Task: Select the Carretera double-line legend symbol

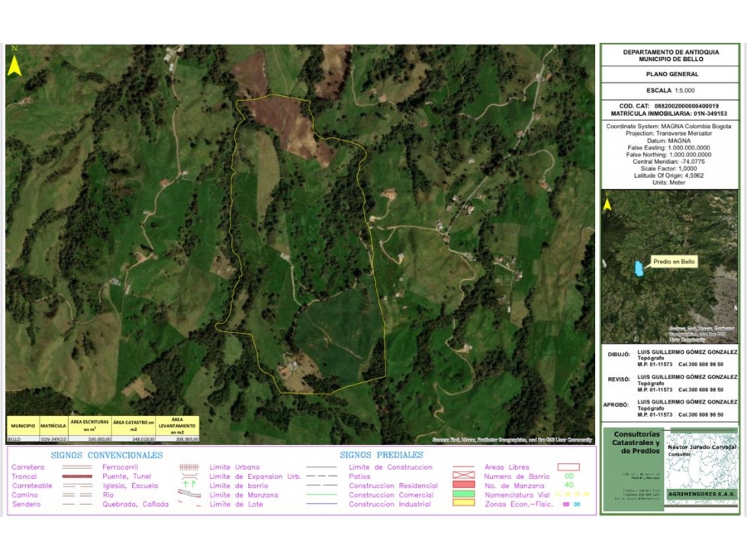Action: pyautogui.click(x=77, y=467)
